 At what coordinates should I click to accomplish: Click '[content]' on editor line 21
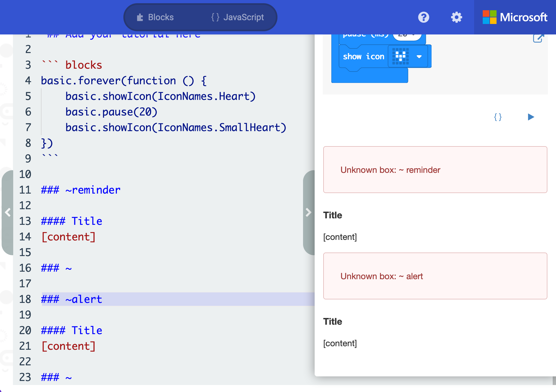pos(68,346)
